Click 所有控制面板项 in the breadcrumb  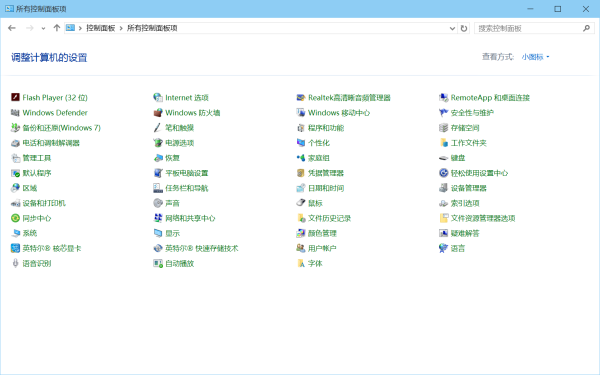[152, 28]
